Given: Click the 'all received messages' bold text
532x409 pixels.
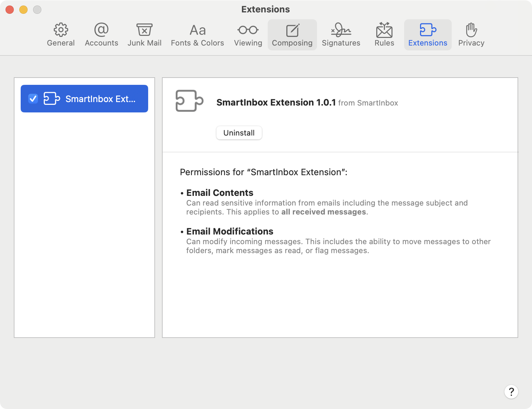Looking at the screenshot, I should tap(324, 212).
